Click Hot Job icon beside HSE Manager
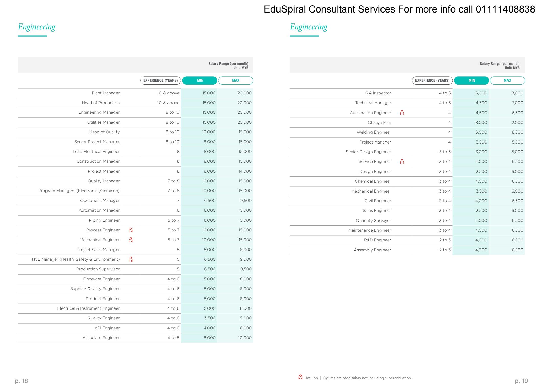The width and height of the screenshot is (543, 392). (131, 259)
